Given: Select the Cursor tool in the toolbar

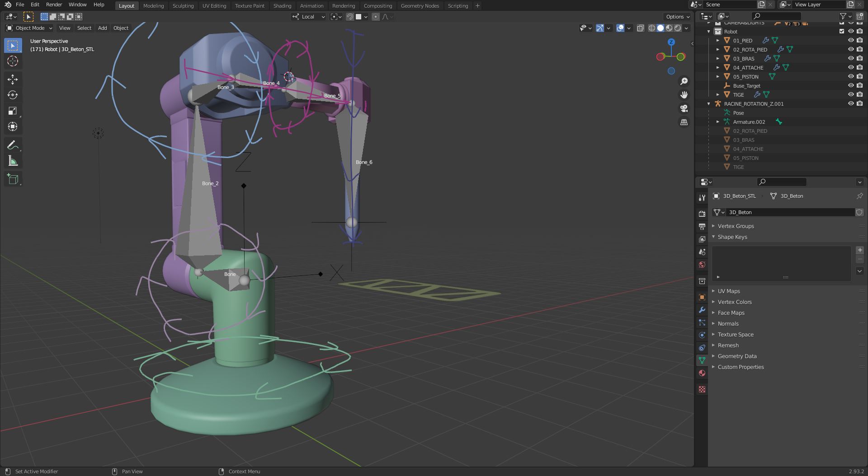Looking at the screenshot, I should pos(13,61).
